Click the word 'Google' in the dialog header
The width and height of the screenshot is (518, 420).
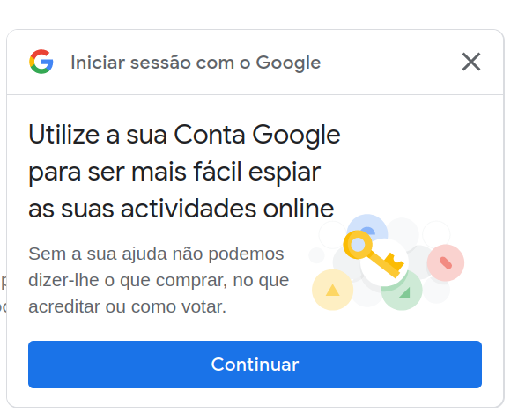coord(288,63)
